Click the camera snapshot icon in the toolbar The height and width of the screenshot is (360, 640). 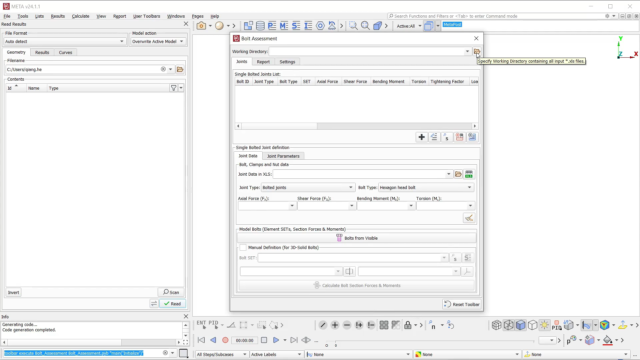[x=201, y=26]
